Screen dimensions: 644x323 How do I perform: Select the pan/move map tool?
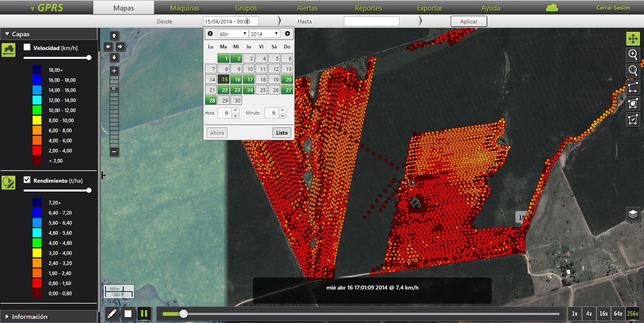[633, 39]
